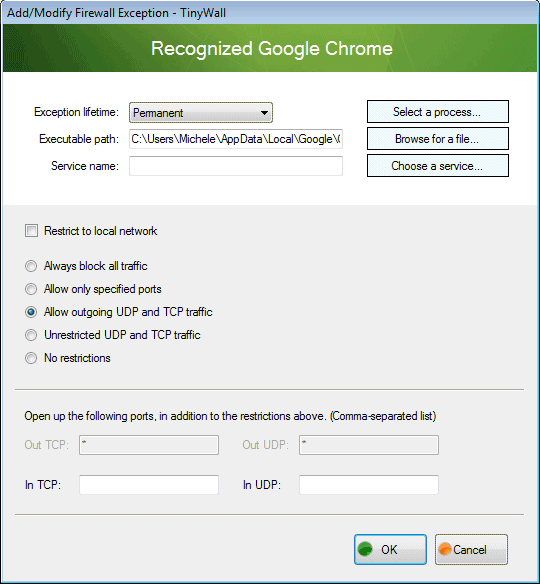The width and height of the screenshot is (540, 584).
Task: Click the Service name text box
Action: (x=236, y=166)
